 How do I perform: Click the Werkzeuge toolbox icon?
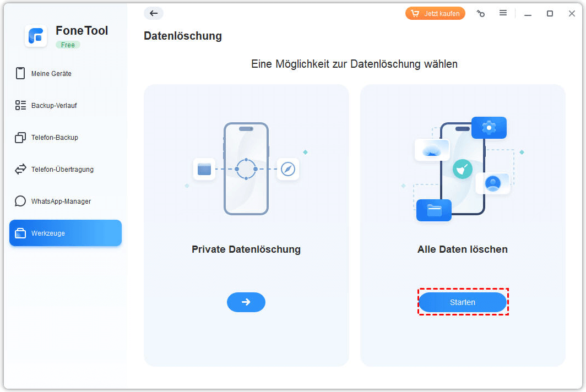[20, 233]
